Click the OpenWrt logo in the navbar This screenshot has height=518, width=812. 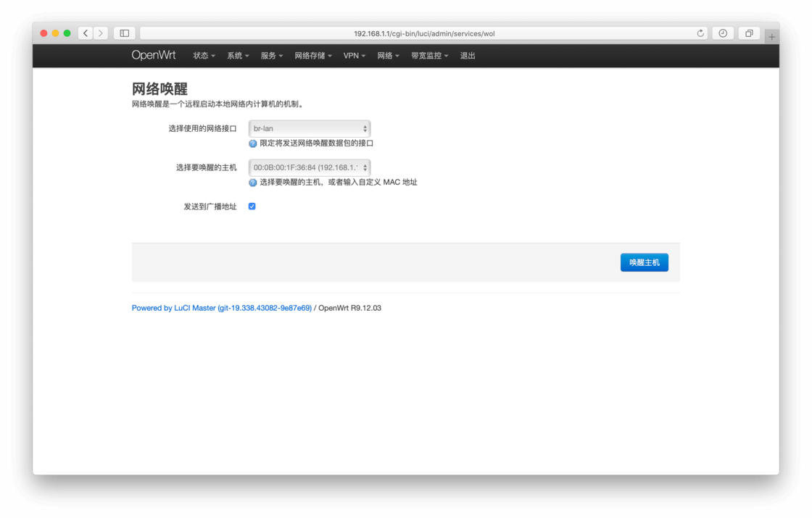(154, 55)
